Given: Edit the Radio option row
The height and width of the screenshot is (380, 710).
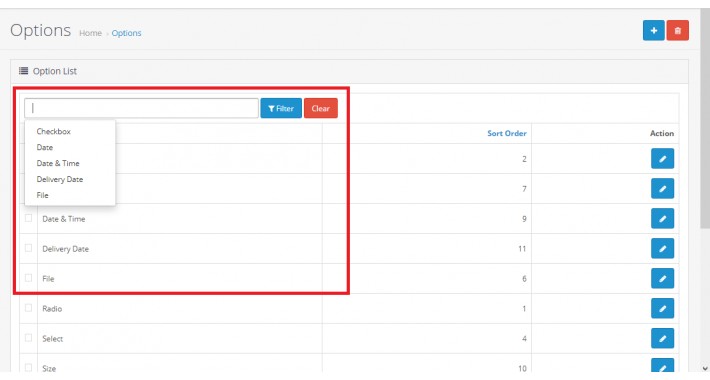Looking at the screenshot, I should (662, 308).
